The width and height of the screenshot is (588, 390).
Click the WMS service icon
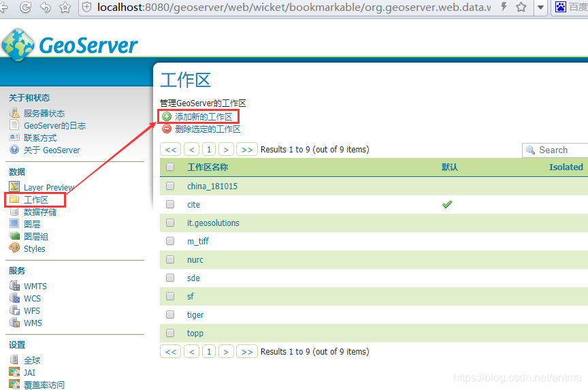[14, 322]
